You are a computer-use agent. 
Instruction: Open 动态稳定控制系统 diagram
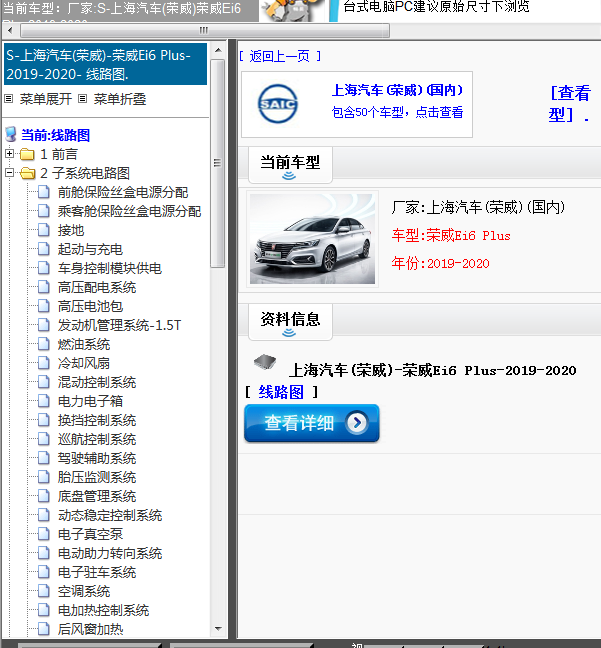(110, 515)
